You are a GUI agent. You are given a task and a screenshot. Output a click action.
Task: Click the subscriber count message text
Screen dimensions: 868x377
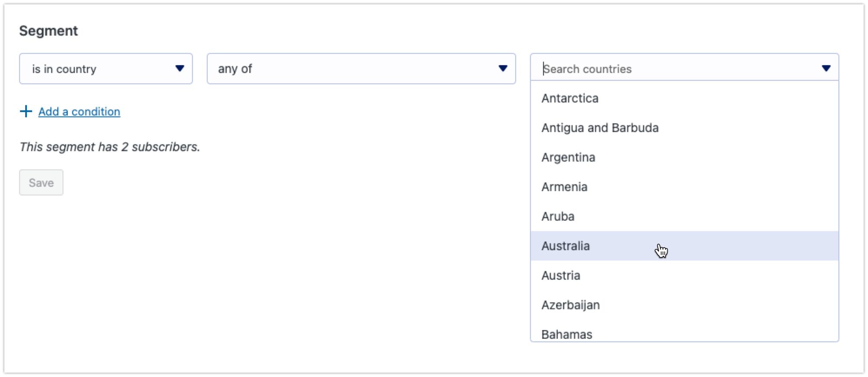109,147
